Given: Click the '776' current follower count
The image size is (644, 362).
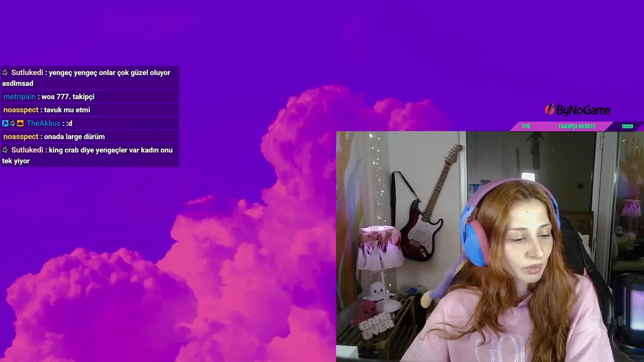Looking at the screenshot, I should tap(526, 126).
